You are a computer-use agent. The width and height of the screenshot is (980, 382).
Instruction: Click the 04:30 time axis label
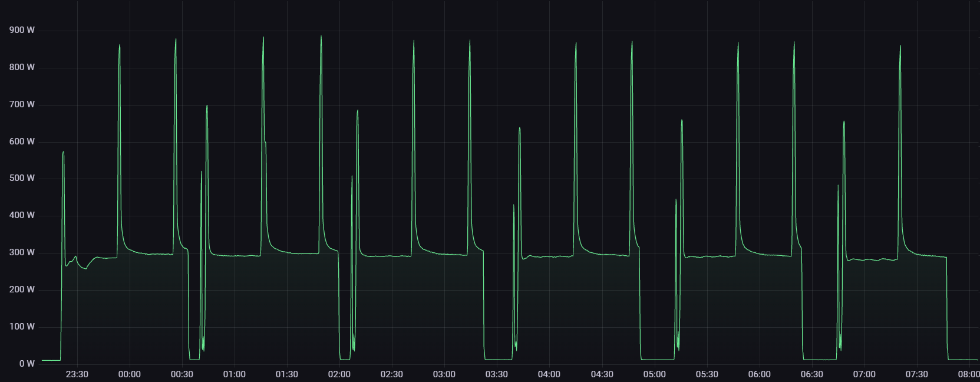602,374
